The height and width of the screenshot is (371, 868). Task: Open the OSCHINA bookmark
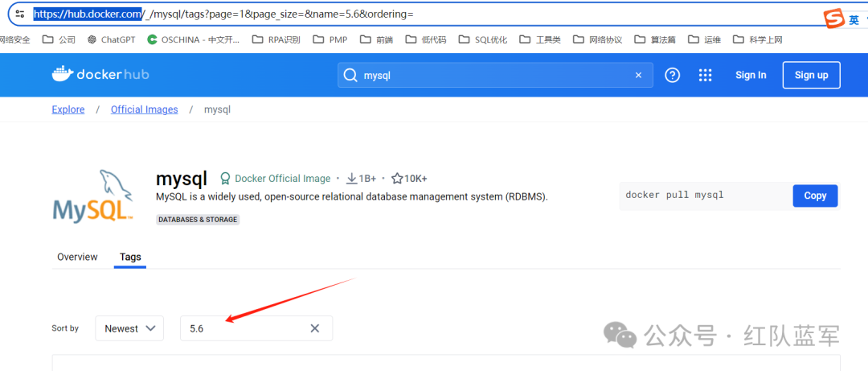pos(194,39)
